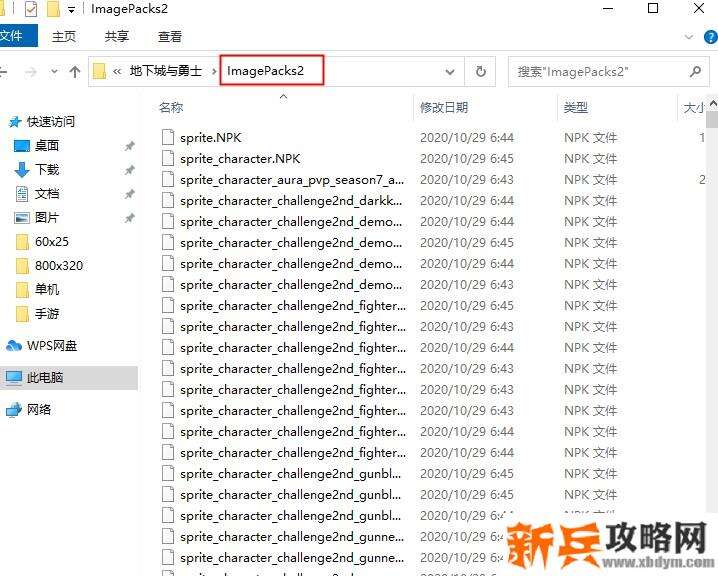Open Help with the question mark icon
Screen dimensions: 718x576
tap(711, 37)
